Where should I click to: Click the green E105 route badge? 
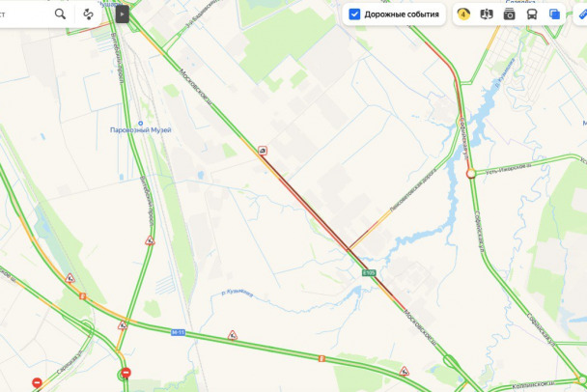(x=369, y=273)
